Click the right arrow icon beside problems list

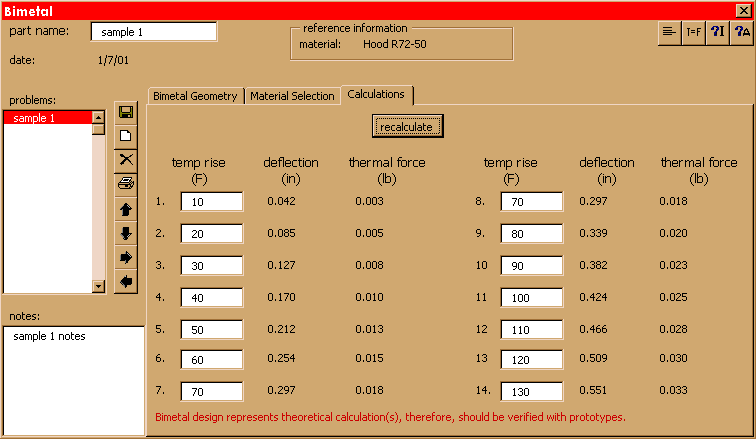127,258
